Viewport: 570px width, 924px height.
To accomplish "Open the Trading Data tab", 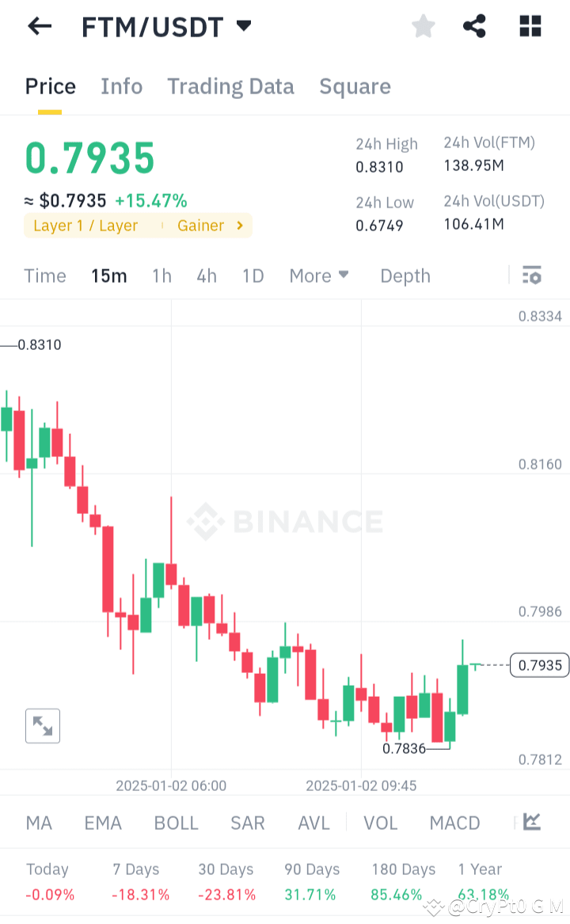I will pyautogui.click(x=230, y=86).
